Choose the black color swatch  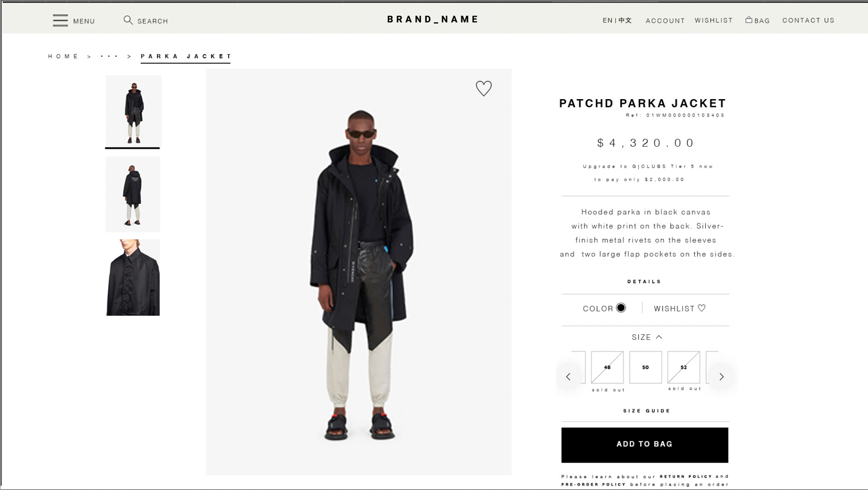pos(621,308)
